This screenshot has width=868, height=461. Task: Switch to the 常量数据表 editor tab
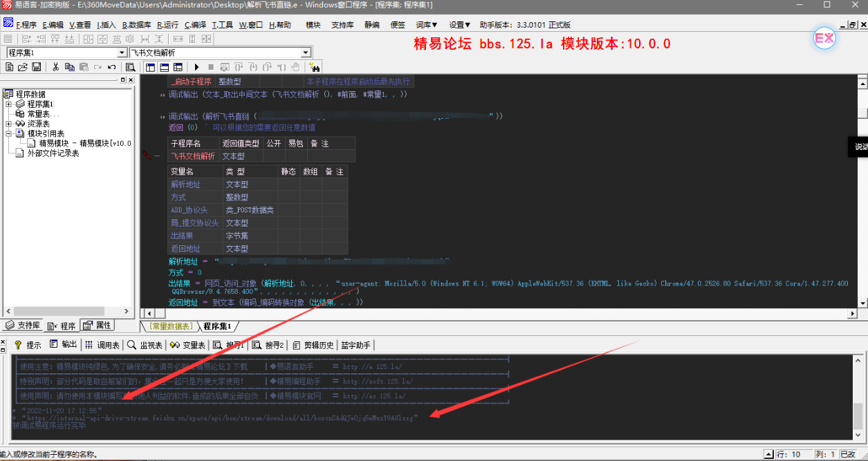click(169, 326)
